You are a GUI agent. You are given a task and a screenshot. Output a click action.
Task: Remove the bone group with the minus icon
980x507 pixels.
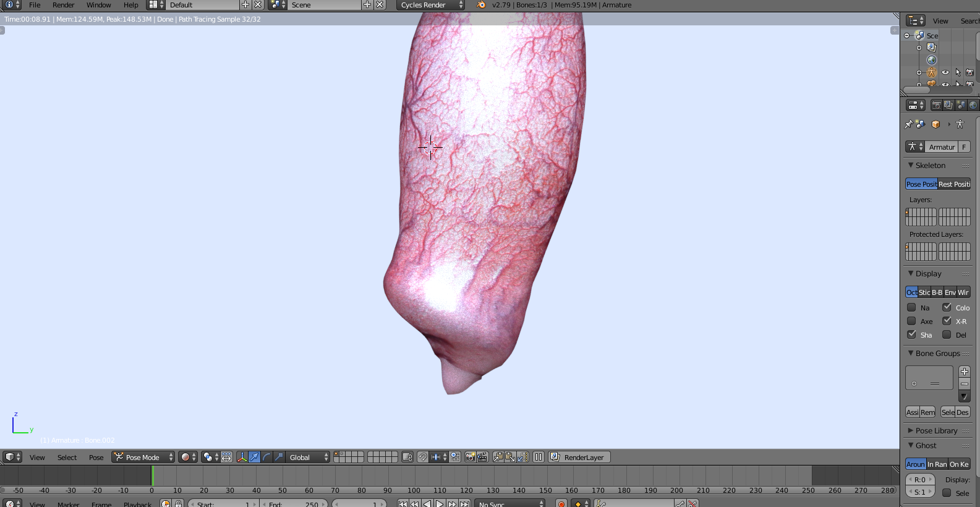pos(965,384)
